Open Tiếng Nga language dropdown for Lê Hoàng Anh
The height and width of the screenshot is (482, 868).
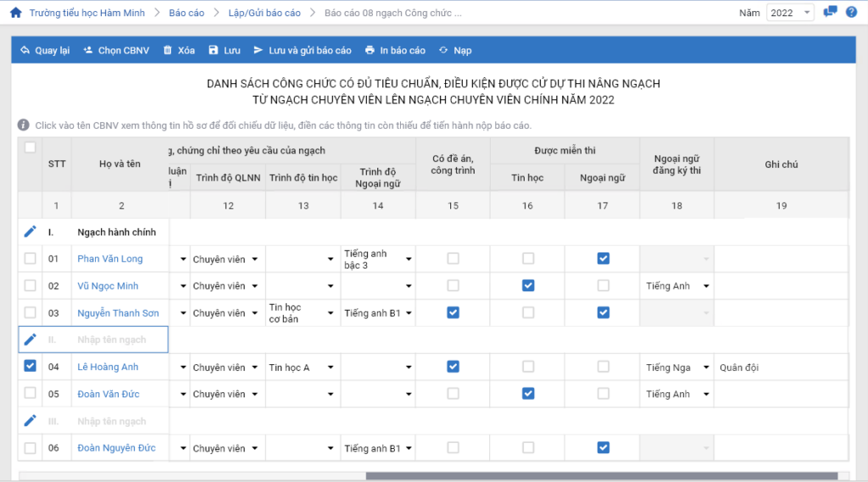click(x=706, y=368)
